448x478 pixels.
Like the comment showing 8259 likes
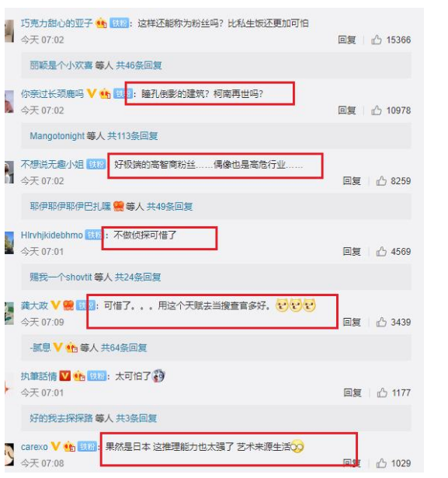[x=381, y=181]
